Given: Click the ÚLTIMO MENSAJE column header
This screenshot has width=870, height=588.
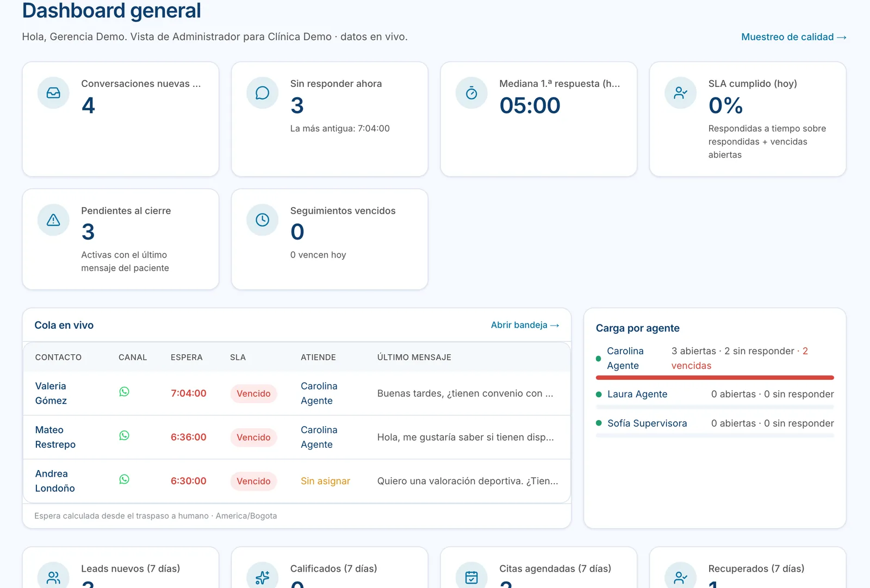Looking at the screenshot, I should tap(414, 358).
